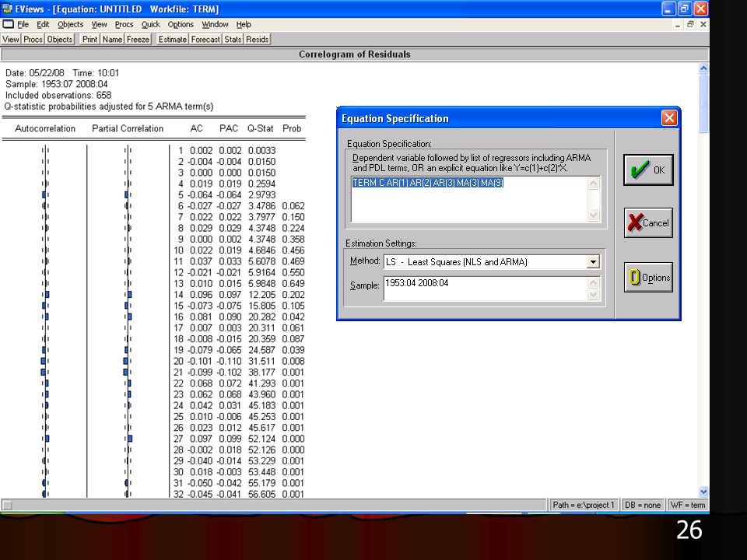Open the Window menu
The height and width of the screenshot is (560, 747).
(215, 24)
